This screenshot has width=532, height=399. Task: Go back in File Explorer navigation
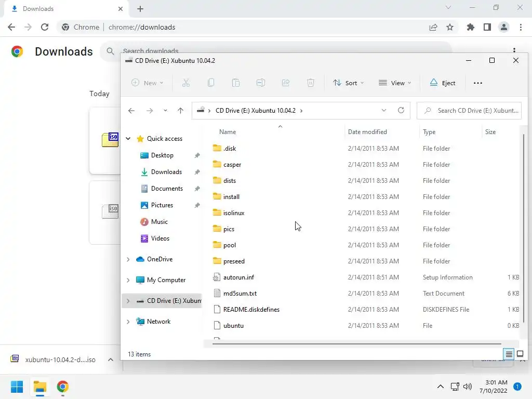tap(131, 111)
